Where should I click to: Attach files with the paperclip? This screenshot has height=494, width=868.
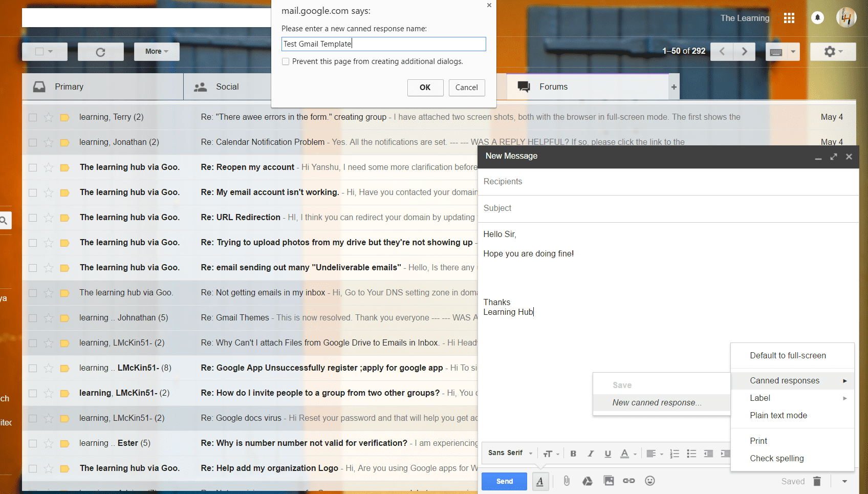[567, 481]
